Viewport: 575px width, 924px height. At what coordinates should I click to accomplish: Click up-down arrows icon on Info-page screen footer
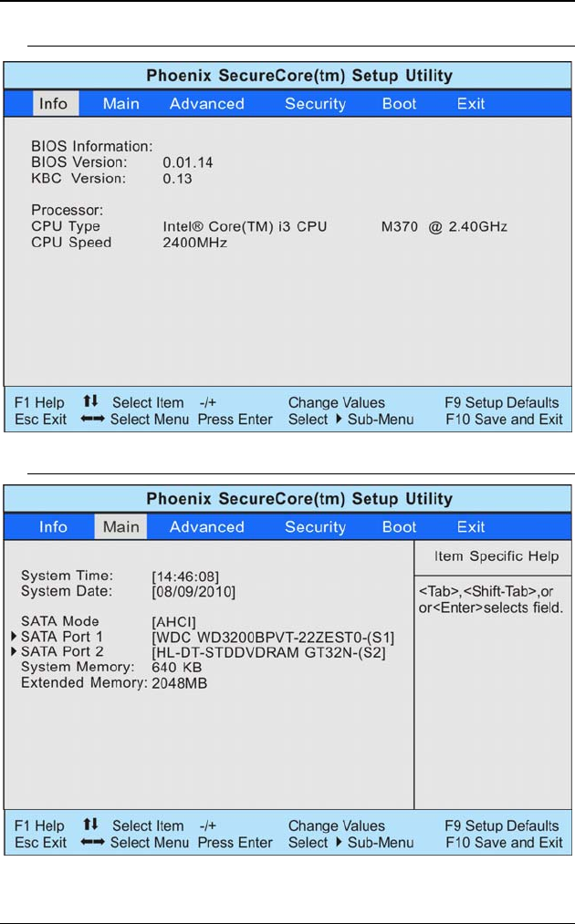coord(90,401)
